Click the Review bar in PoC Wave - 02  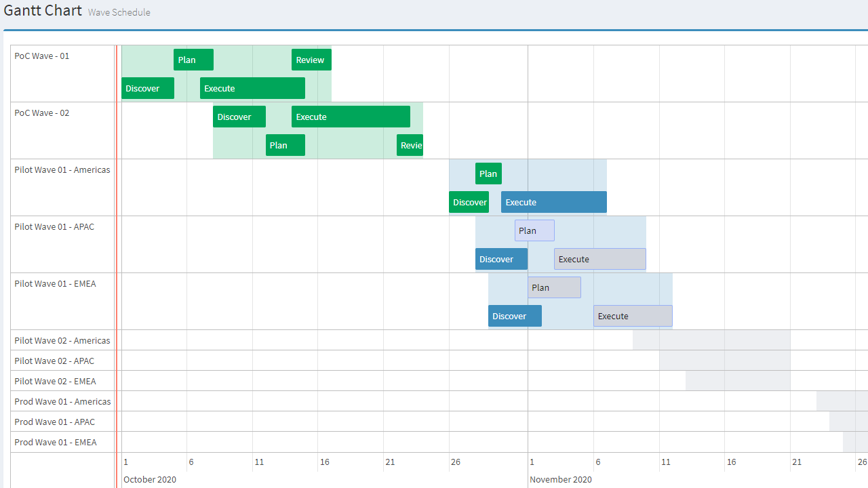click(410, 145)
